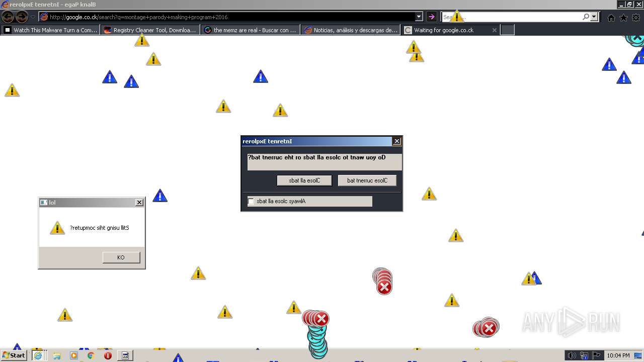Click KO in the lol dialog
644x362 pixels.
point(121,257)
